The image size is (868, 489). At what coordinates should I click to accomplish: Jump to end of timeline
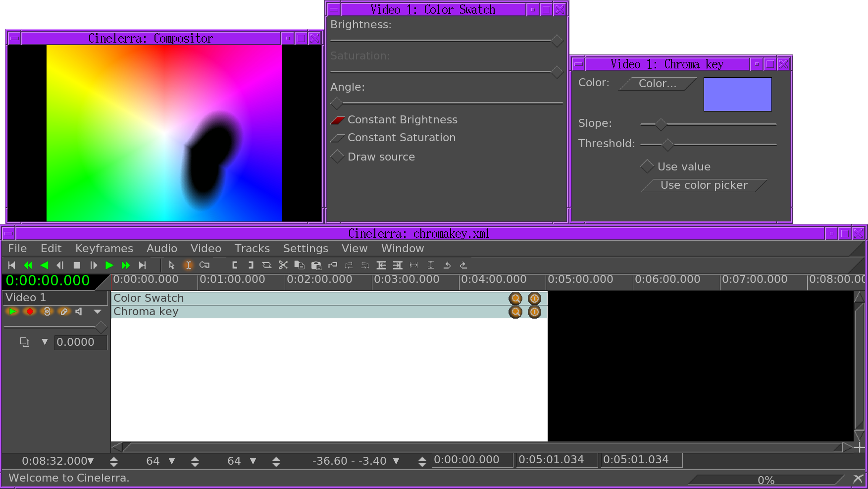(x=142, y=266)
